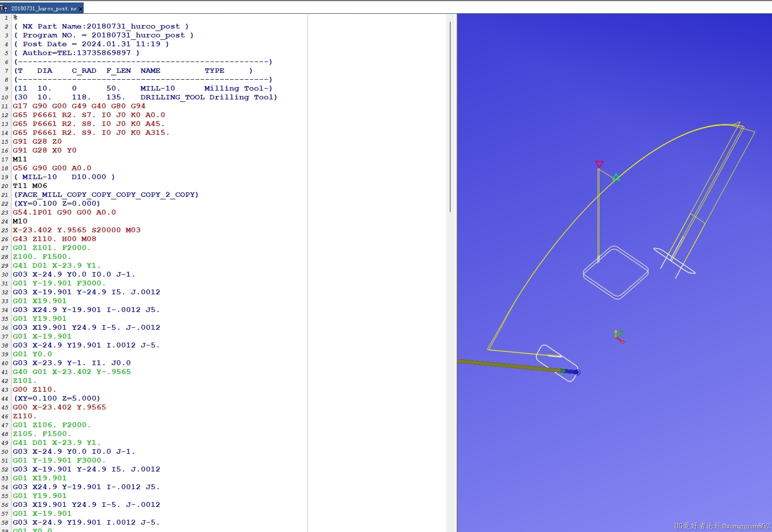The height and width of the screenshot is (532, 772).
Task: Click the '( MILL-10 D10.000 )' comment
Action: [64, 177]
